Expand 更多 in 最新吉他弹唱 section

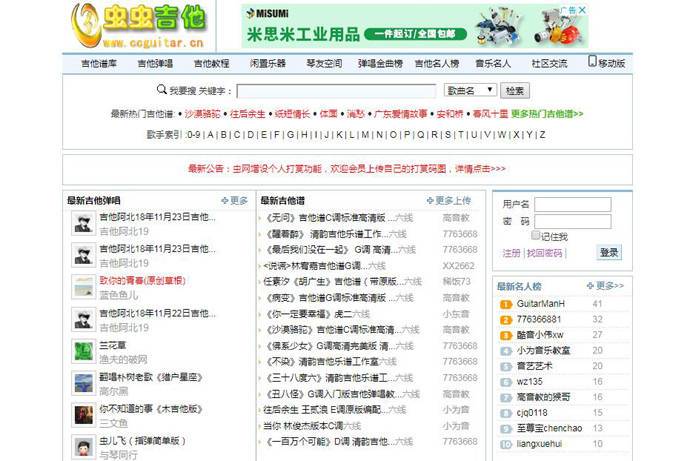click(x=233, y=200)
